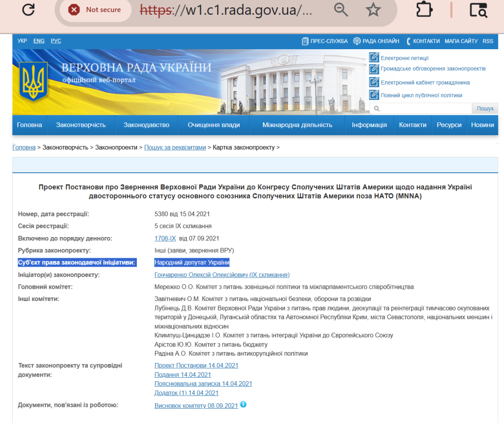Open the Очищення влади menu item

214,125
